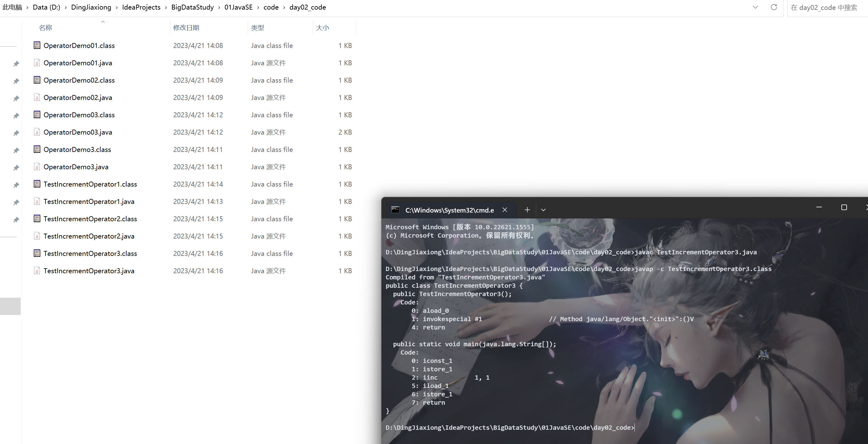This screenshot has height=444, width=868.
Task: Navigate to IdeaProjects in the breadcrumb
Action: 141,7
